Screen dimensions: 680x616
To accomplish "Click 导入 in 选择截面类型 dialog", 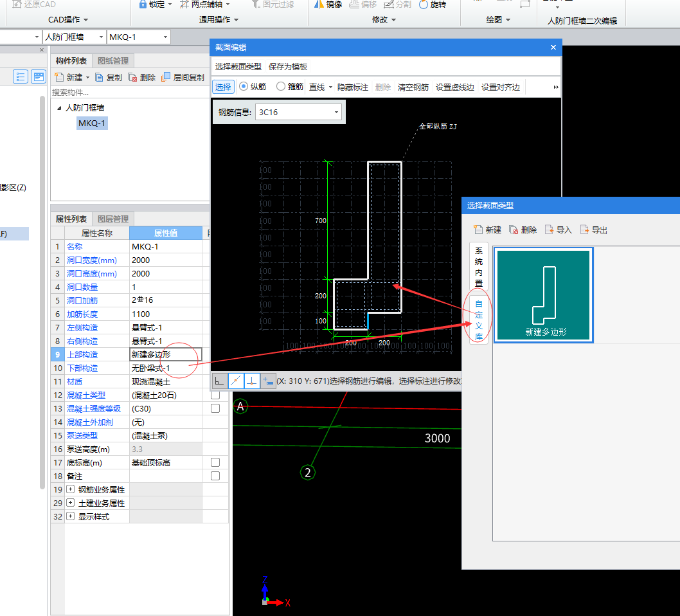I will (x=559, y=230).
